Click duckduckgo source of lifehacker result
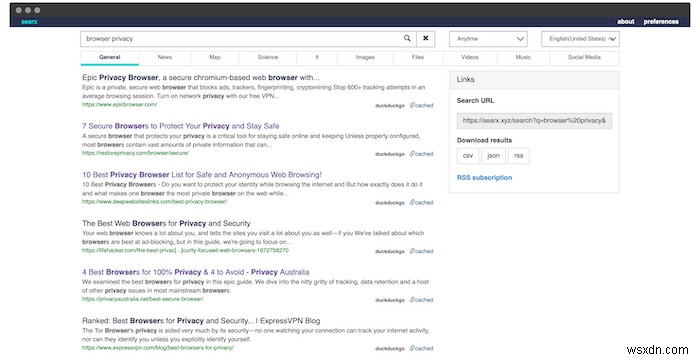Viewport: 700px width, 360px height. coord(390,251)
